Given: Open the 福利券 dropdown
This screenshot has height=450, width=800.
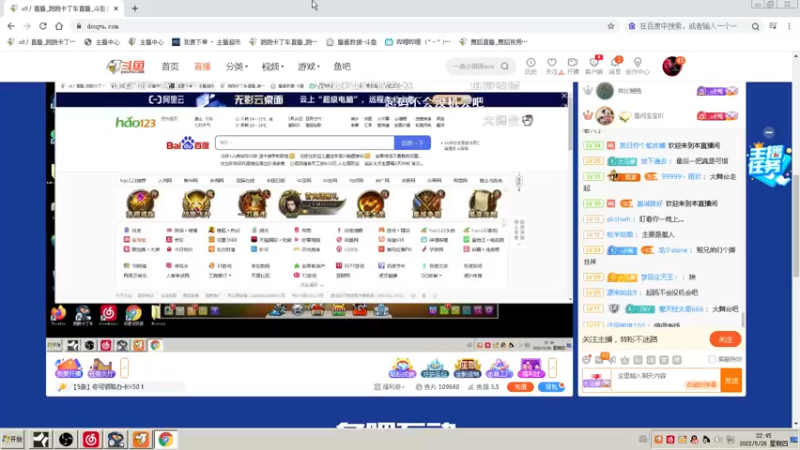Looking at the screenshot, I should click(390, 387).
